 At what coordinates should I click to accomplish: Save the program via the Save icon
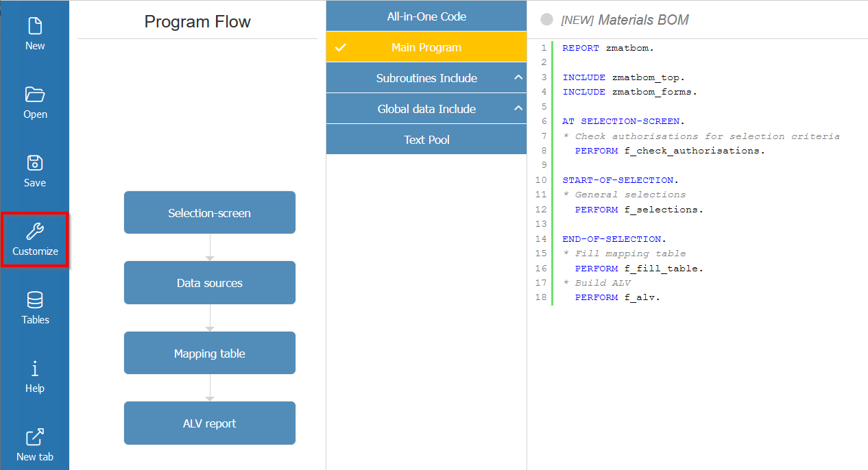34,170
